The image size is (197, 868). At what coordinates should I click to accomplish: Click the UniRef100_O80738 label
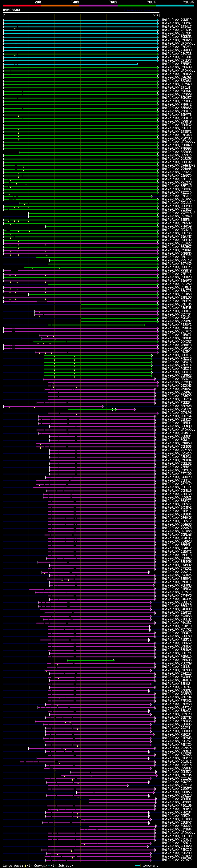(x=177, y=54)
